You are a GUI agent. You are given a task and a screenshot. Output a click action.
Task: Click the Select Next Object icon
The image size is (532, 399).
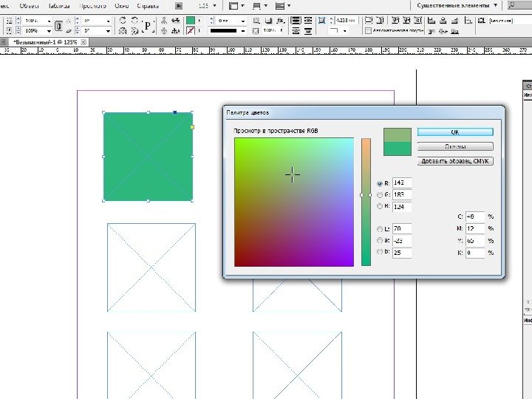point(175,31)
